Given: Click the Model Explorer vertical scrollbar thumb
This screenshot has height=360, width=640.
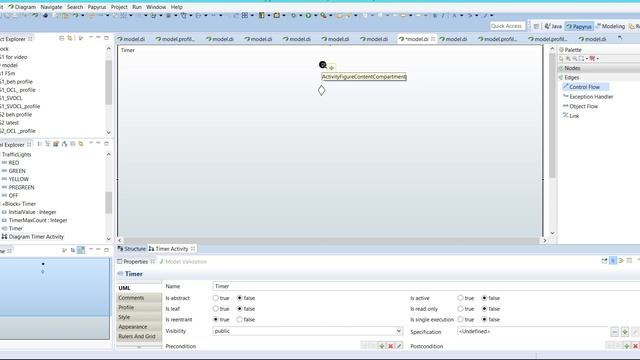Looking at the screenshot, I should pos(109,202).
